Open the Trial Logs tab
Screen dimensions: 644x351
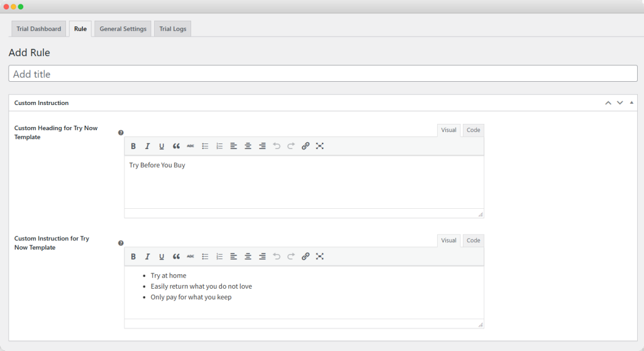tap(172, 29)
